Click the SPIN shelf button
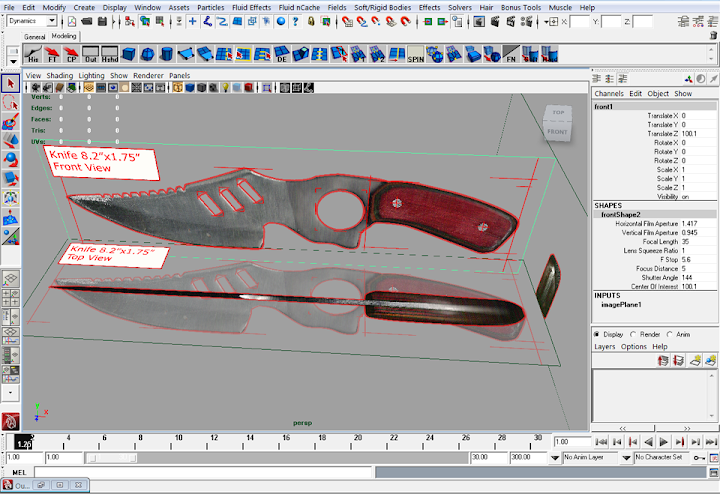720x494 pixels. click(416, 56)
